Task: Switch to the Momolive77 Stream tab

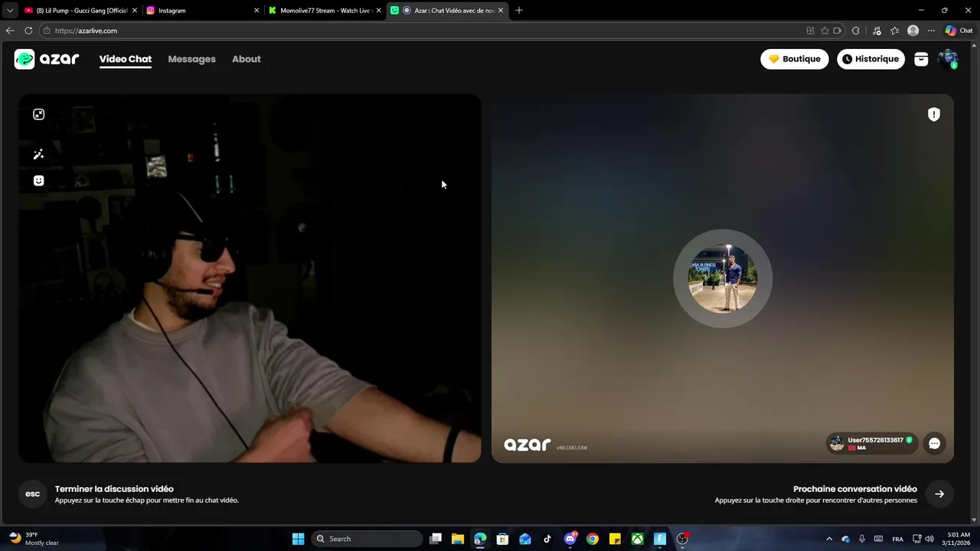Action: (325, 11)
